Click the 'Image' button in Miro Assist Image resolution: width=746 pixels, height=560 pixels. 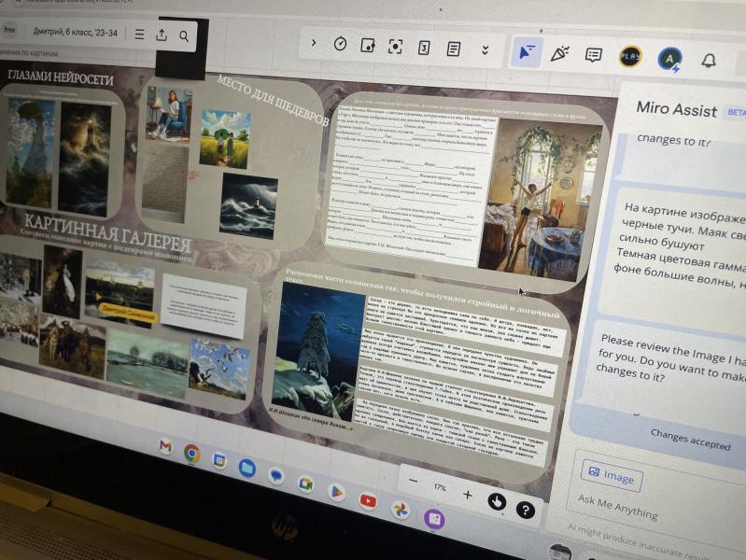coord(612,474)
